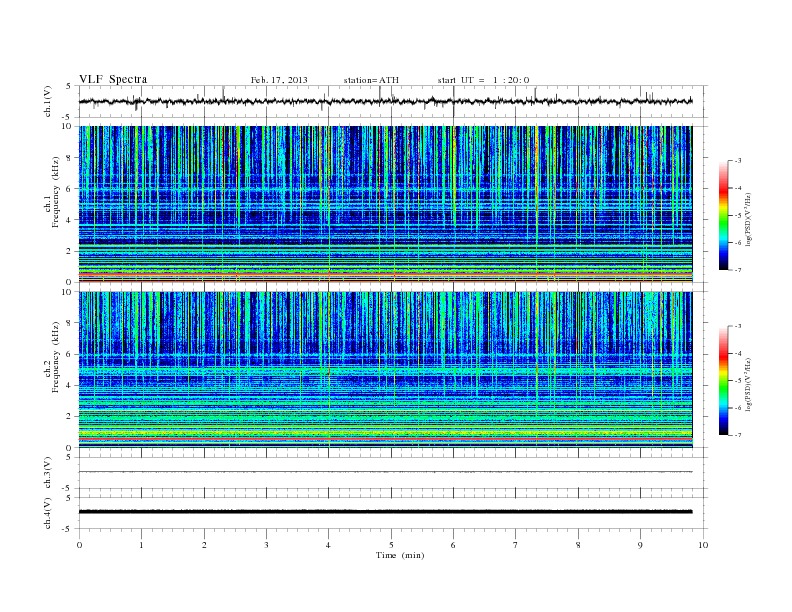Screen dimensions: 792x612
Task: Click the ch.4 thick black trace
Action: pyautogui.click(x=385, y=512)
